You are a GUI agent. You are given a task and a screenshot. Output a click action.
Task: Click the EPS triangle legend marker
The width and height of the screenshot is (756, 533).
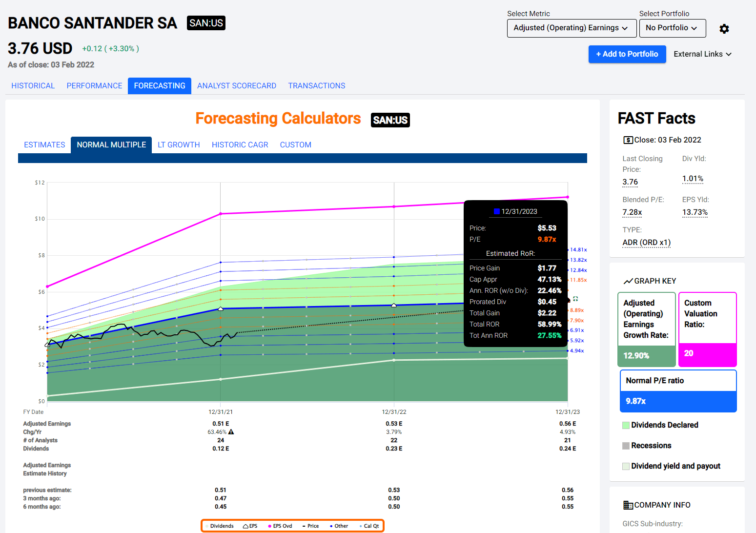point(246,526)
